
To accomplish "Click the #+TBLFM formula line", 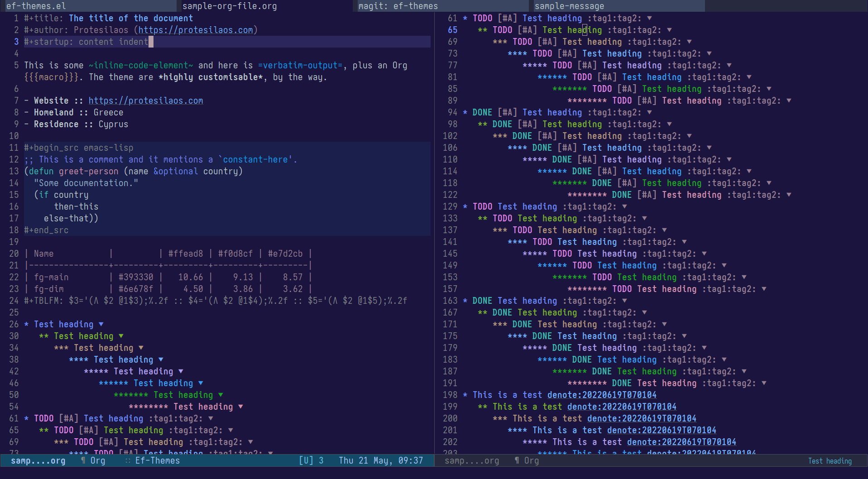I will click(216, 301).
